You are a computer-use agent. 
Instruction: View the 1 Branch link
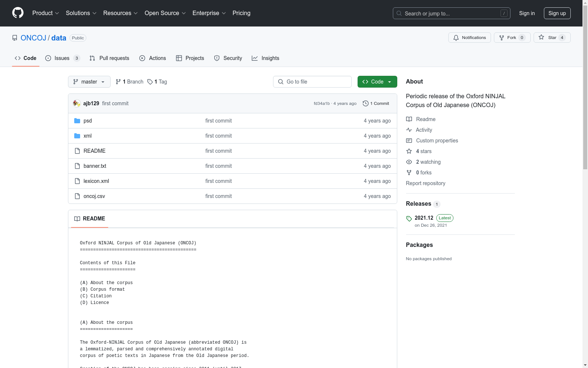[x=129, y=82]
